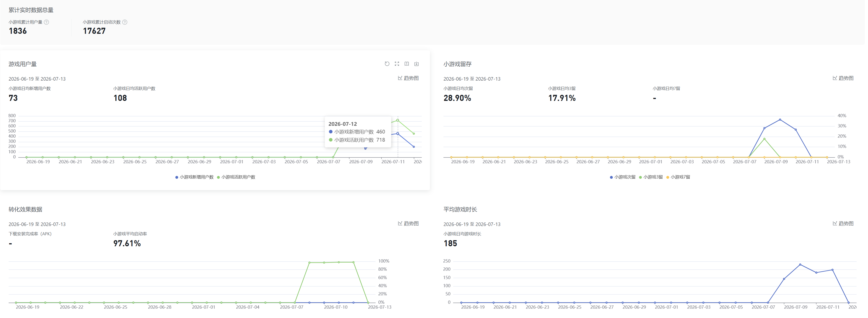This screenshot has height=318, width=868.
Task: Click help icon beside 小游戏累计启动次数
Action: (x=125, y=22)
